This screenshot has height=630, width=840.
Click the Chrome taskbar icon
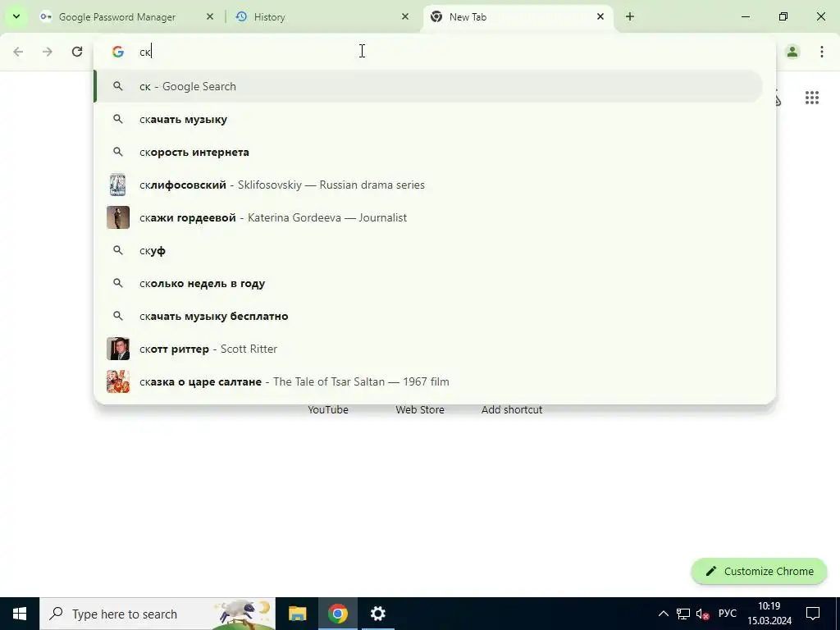point(337,614)
